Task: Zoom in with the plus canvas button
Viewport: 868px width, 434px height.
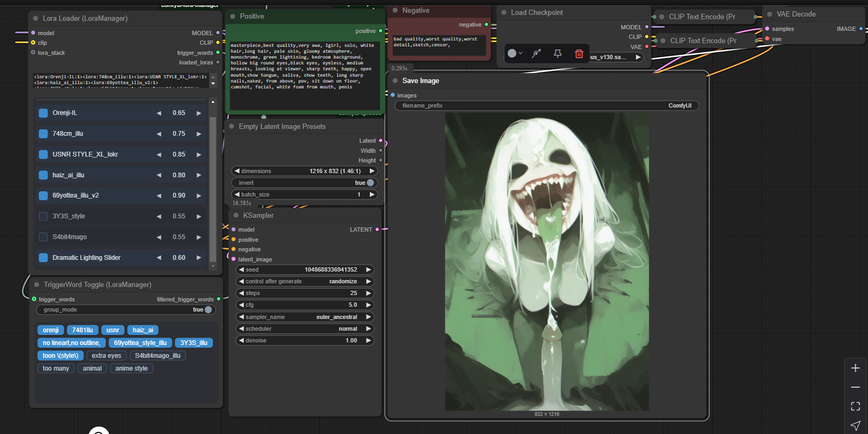Action: tap(855, 368)
